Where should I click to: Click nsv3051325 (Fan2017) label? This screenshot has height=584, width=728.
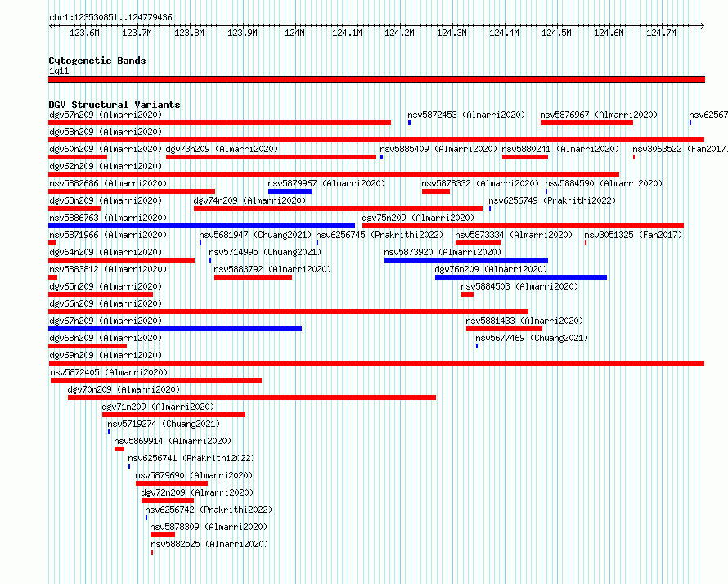coord(633,235)
